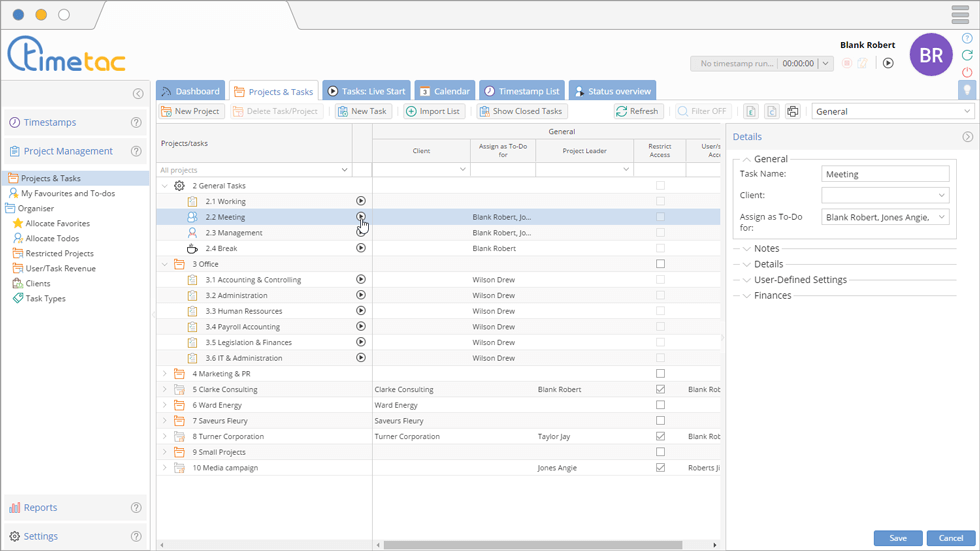Screen dimensions: 980x551
Task: Click the green refresh icon at top right
Action: pos(967,55)
